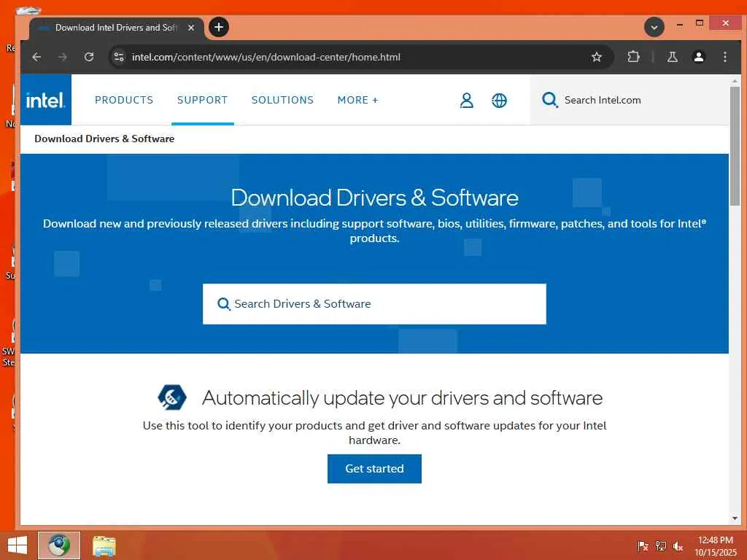Open the SOLUTIONS menu
This screenshot has width=747, height=560.
point(282,100)
